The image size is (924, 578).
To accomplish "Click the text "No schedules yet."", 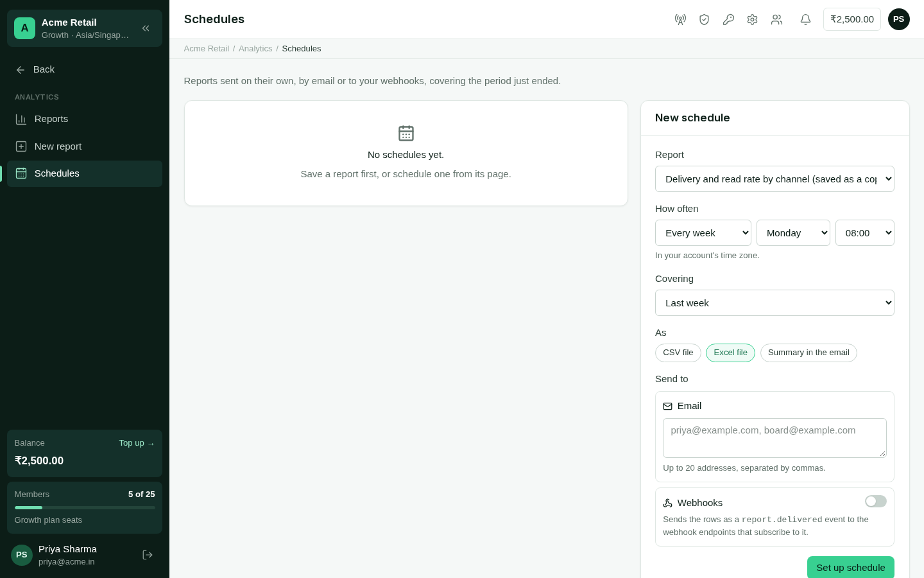I will [406, 155].
